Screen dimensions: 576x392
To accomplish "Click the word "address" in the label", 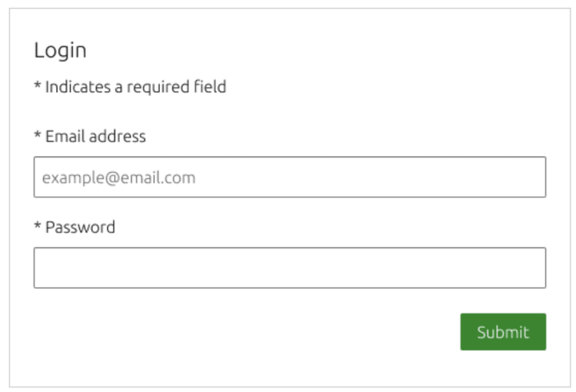I will pos(118,136).
